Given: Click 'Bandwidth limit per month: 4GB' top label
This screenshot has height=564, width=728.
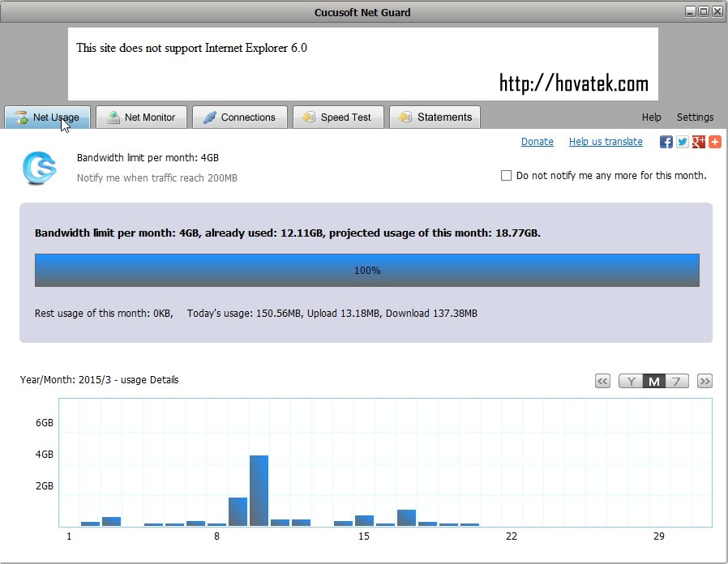Looking at the screenshot, I should pyautogui.click(x=148, y=158).
